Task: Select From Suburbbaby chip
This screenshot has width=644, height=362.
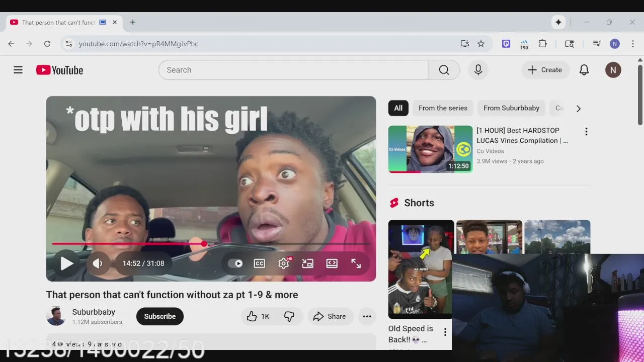Action: pos(511,108)
